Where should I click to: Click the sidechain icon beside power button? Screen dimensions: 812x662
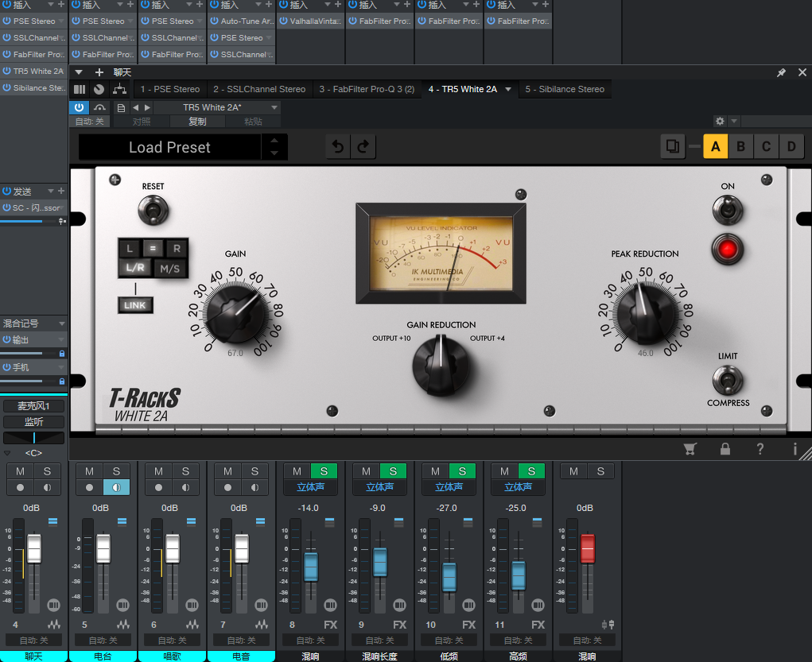(x=99, y=107)
